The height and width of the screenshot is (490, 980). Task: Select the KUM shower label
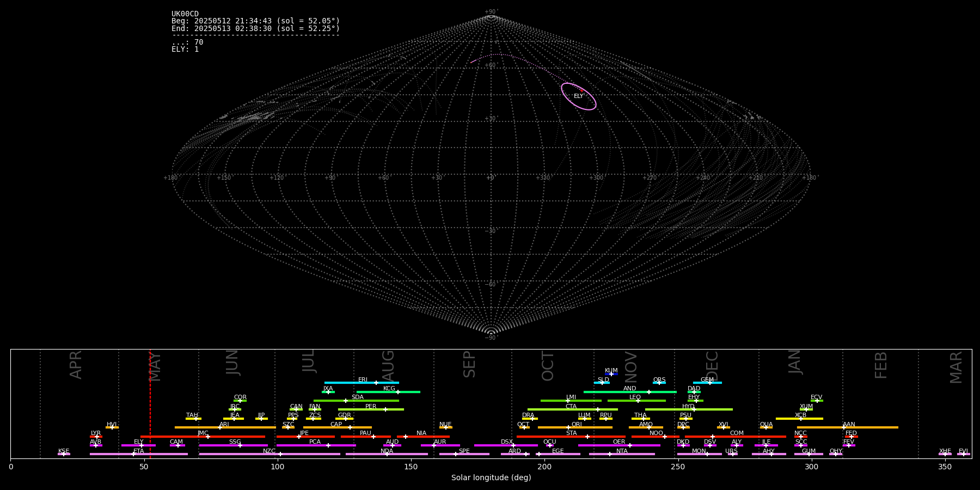click(x=611, y=371)
